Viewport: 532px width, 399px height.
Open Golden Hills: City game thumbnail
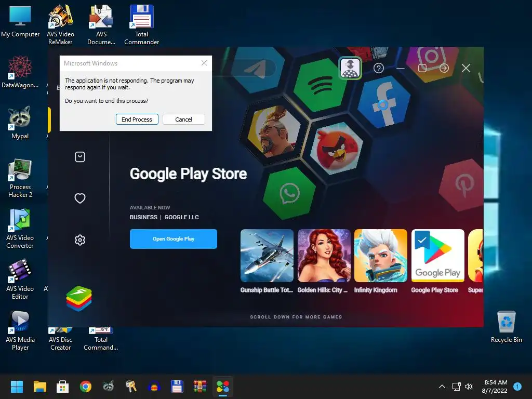(324, 256)
